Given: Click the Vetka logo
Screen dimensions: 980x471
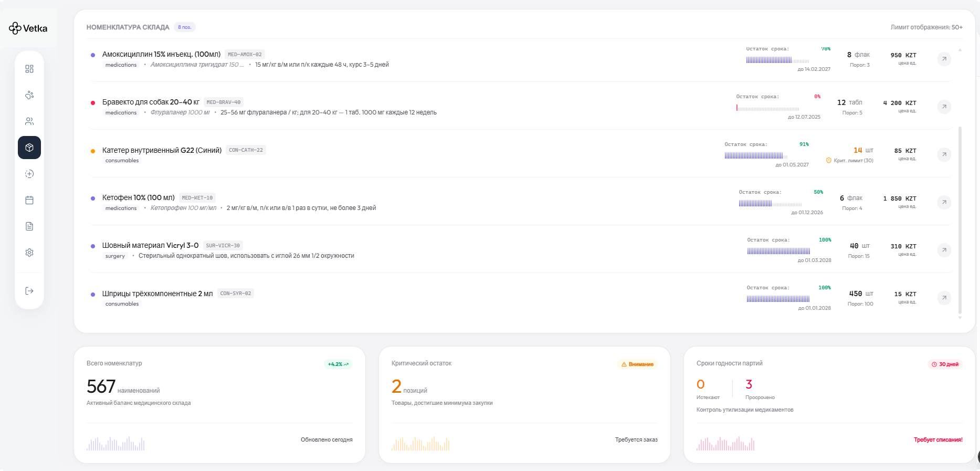Looking at the screenshot, I should click(28, 28).
